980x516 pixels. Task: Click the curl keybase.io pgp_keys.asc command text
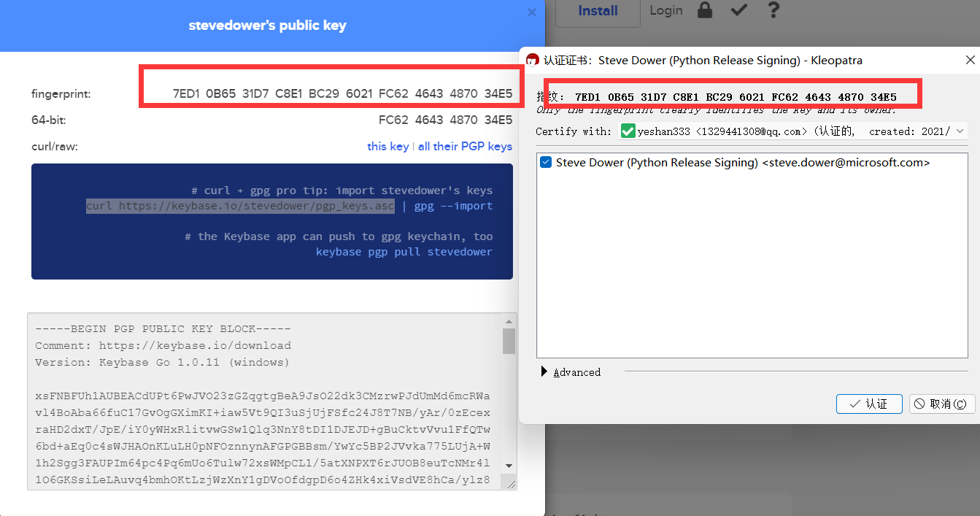(240, 206)
